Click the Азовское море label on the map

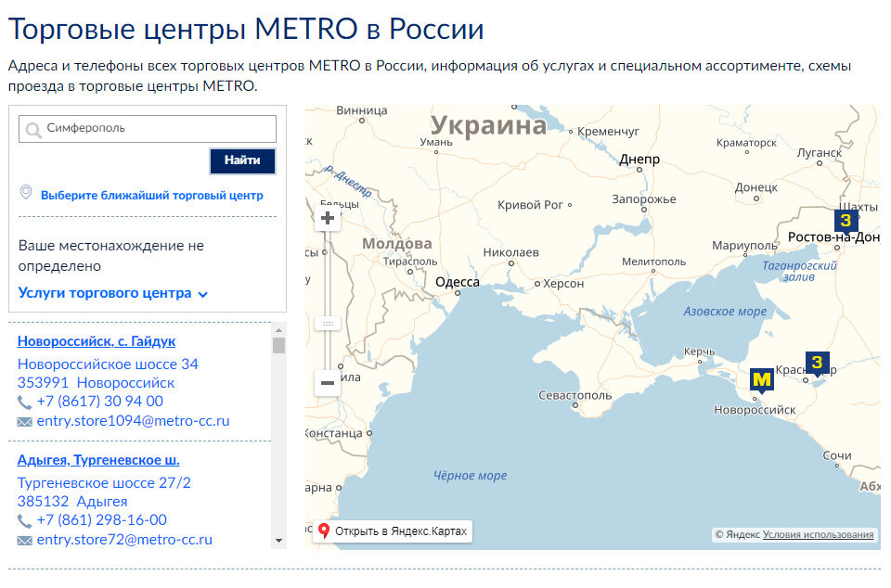click(725, 311)
